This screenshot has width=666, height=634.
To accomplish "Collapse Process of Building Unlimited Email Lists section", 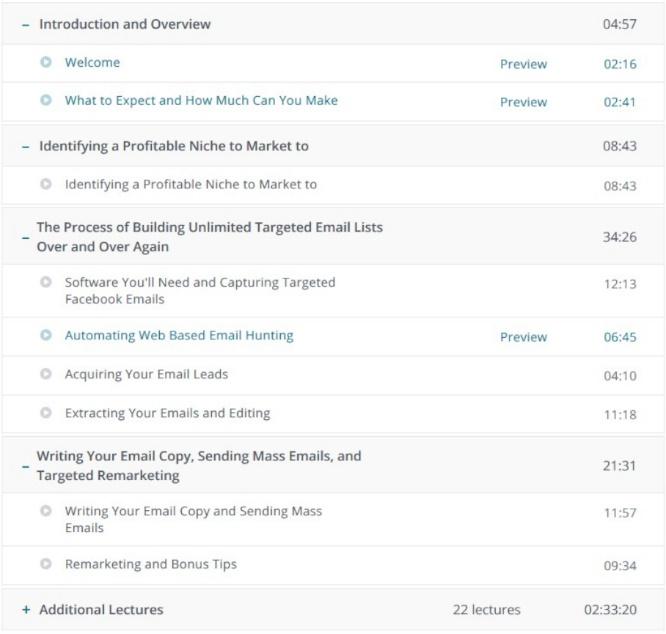I will tap(25, 238).
